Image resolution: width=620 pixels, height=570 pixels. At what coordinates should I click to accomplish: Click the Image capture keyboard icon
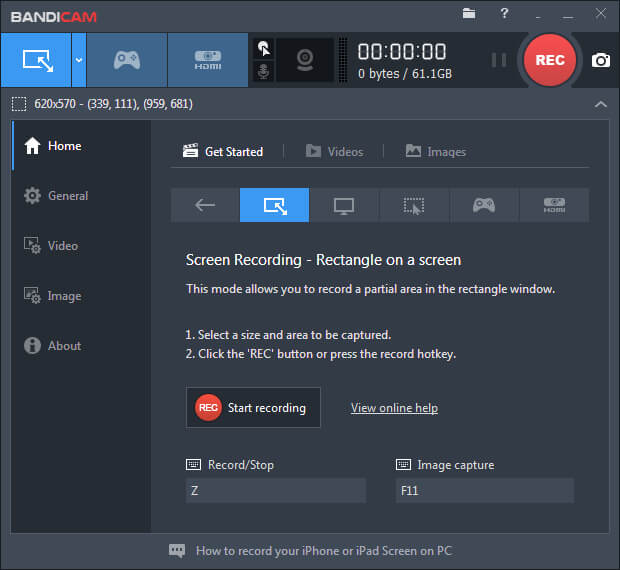pyautogui.click(x=403, y=464)
